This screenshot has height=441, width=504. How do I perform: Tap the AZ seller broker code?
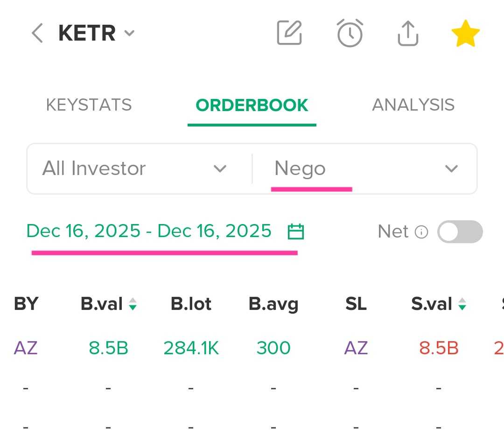coord(356,348)
